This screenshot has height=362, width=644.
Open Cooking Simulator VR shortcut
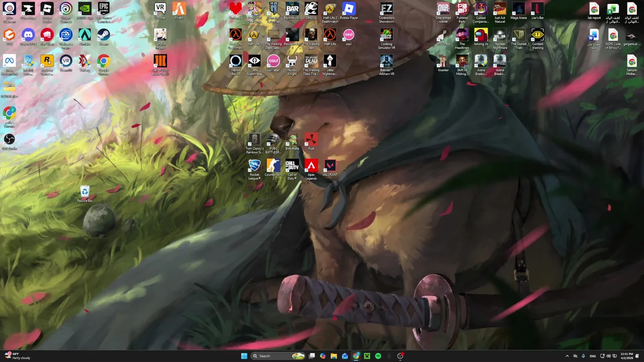click(386, 38)
